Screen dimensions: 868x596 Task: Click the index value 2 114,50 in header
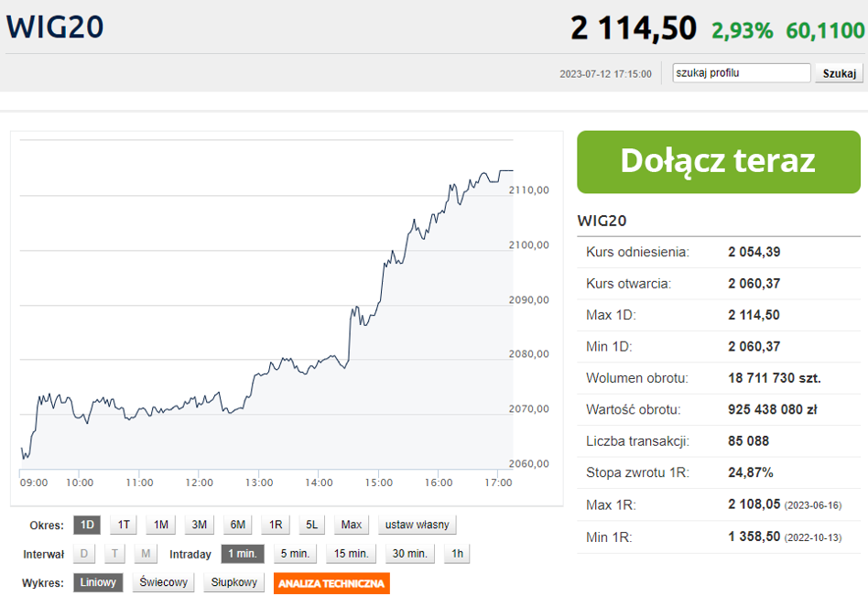click(634, 28)
